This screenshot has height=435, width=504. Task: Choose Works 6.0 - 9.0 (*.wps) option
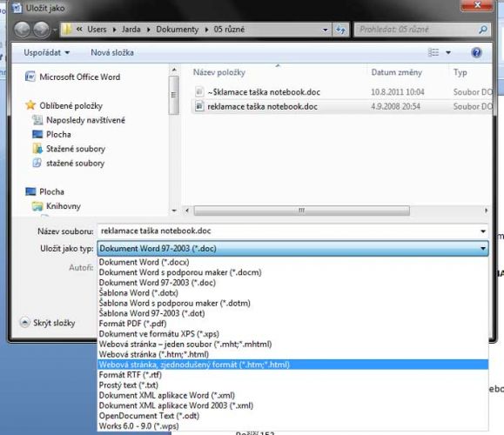[292, 426]
